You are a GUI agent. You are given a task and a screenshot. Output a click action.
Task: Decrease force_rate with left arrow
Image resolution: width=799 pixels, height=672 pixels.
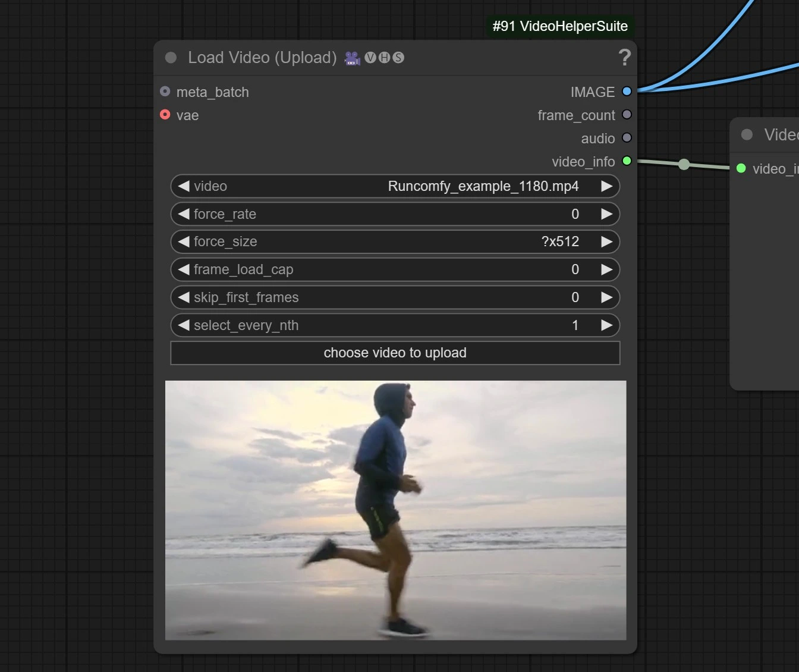[184, 214]
